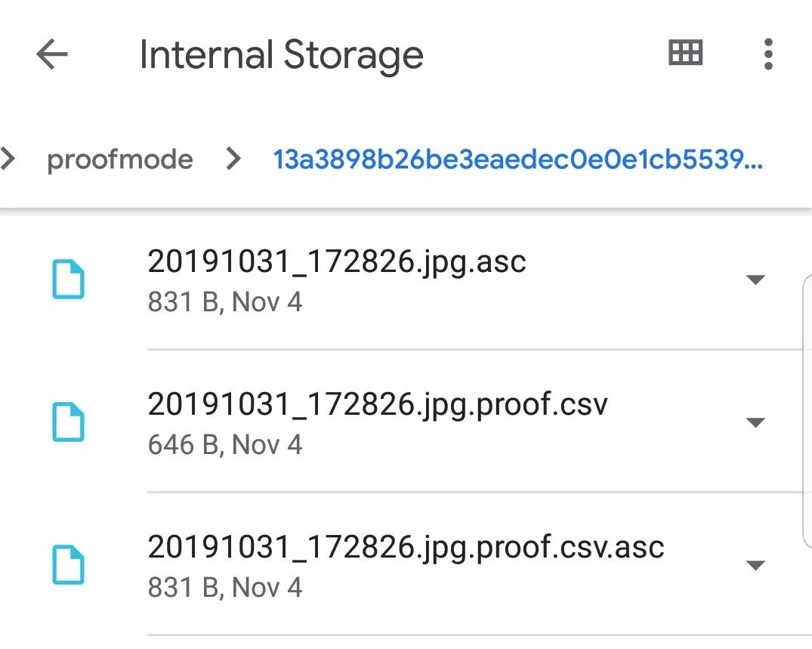Expand options for 20191031_172826.jpg.proof.csv.asc

pos(755,564)
